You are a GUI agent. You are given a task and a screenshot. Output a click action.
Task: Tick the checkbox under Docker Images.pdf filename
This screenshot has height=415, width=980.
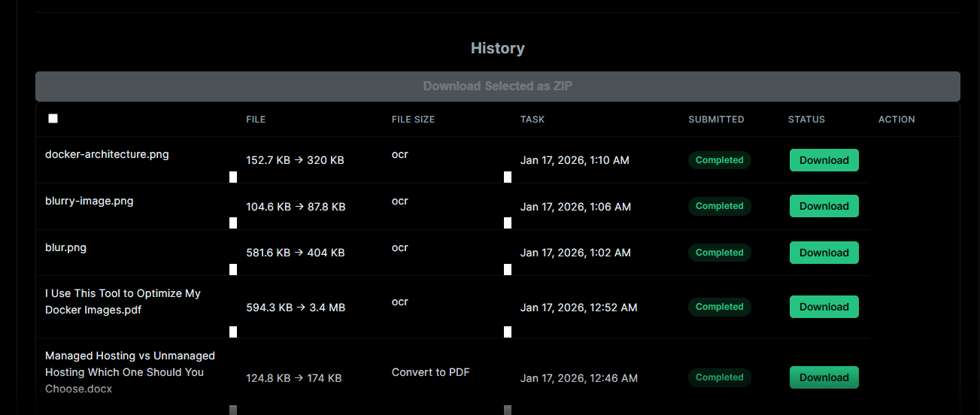pyautogui.click(x=233, y=332)
